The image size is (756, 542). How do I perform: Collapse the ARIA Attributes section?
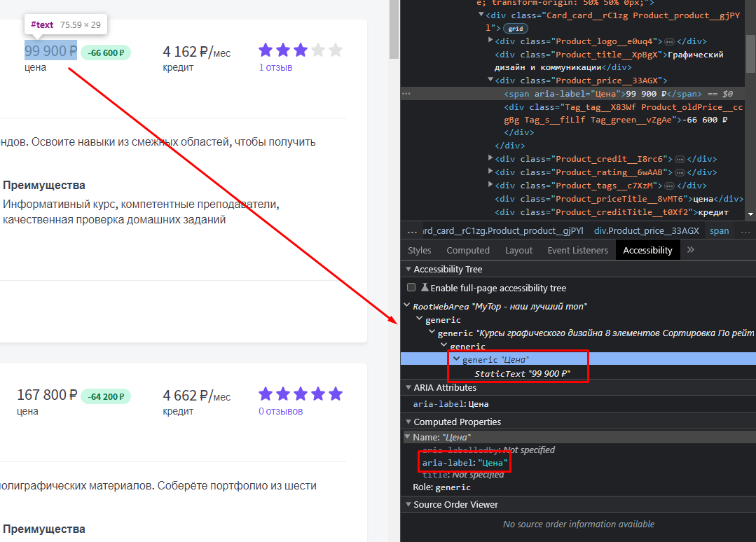click(x=408, y=387)
